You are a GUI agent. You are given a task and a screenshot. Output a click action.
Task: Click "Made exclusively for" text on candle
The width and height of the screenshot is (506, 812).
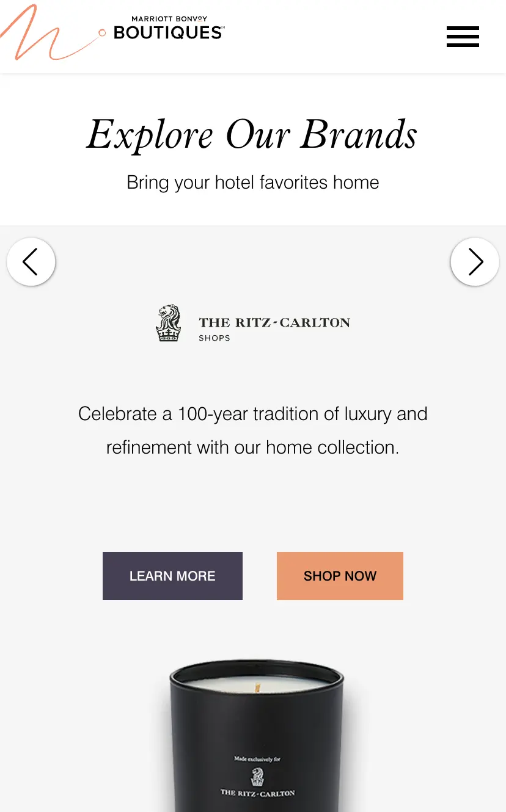point(257,759)
